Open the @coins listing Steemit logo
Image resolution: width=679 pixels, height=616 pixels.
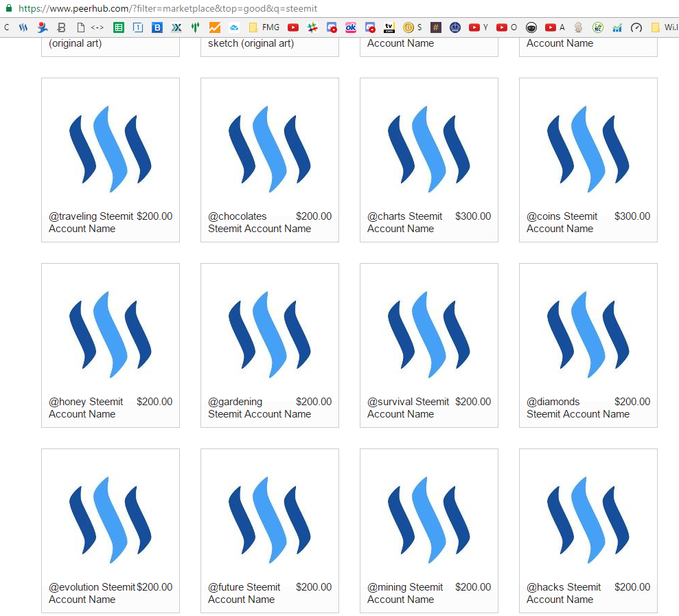(x=588, y=148)
